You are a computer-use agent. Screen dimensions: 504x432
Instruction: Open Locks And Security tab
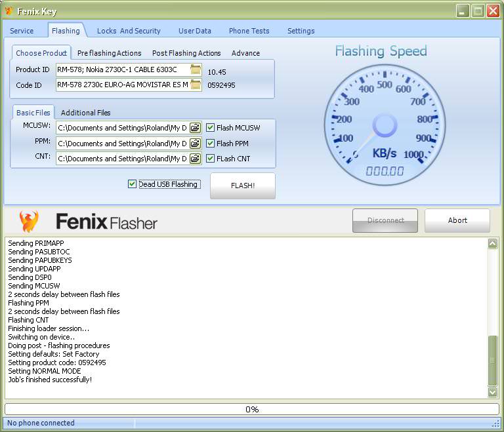pos(129,31)
